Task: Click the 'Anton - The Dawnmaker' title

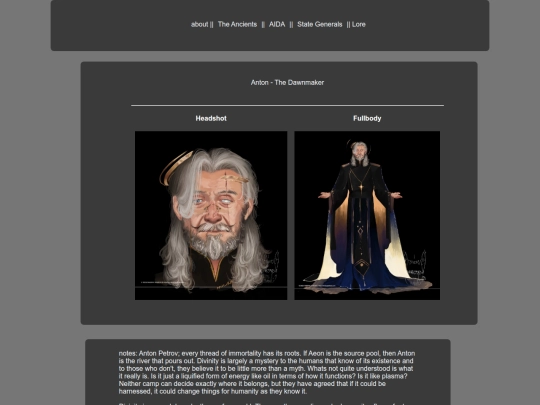Action: tap(287, 83)
